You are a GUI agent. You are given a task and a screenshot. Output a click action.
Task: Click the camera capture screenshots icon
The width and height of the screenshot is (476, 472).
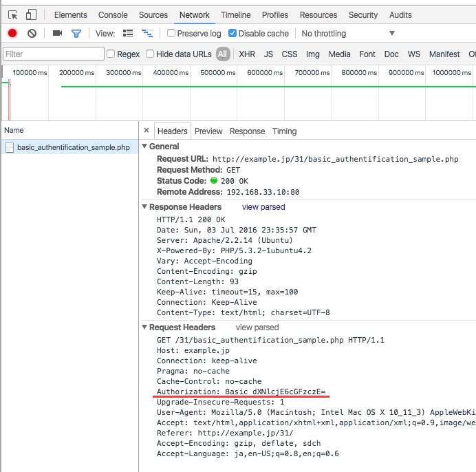(57, 33)
